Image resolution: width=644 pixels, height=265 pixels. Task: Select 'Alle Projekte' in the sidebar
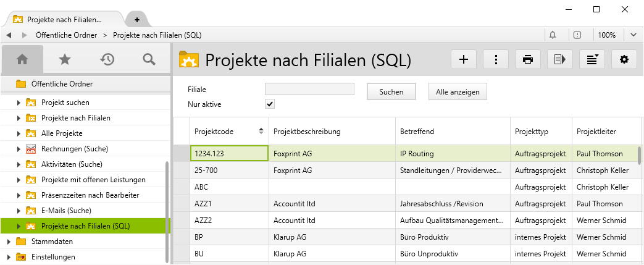pyautogui.click(x=62, y=133)
